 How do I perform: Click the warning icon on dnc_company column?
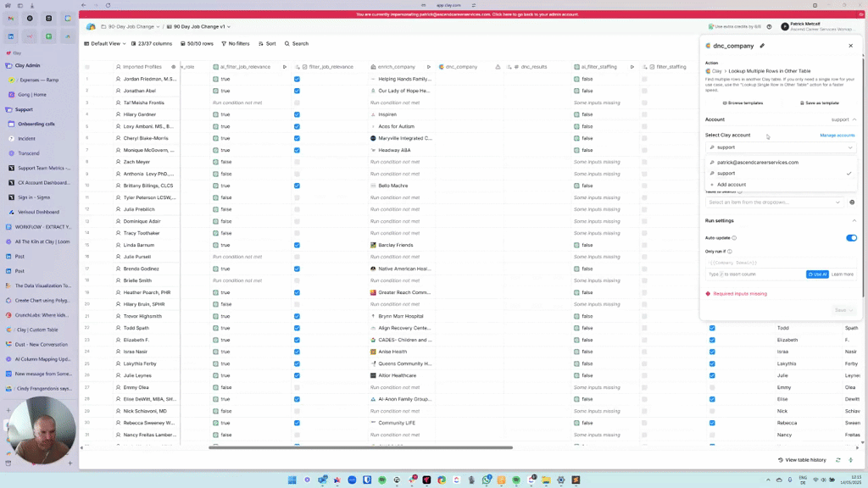coord(498,67)
